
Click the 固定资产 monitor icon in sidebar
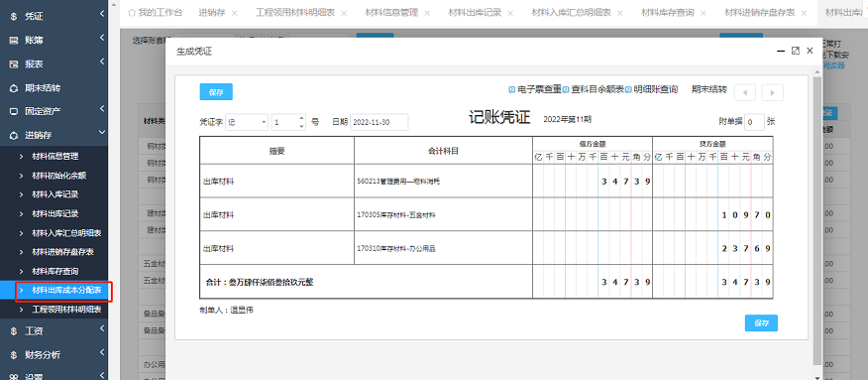tap(14, 111)
